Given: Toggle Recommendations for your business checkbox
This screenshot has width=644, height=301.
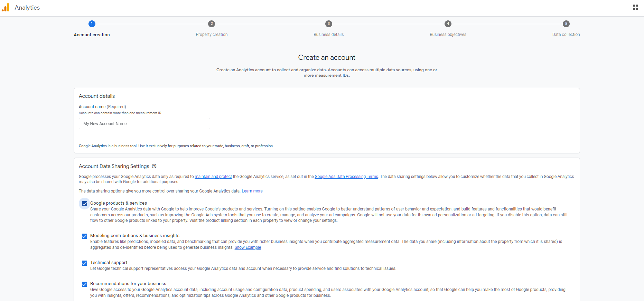Looking at the screenshot, I should tap(84, 284).
